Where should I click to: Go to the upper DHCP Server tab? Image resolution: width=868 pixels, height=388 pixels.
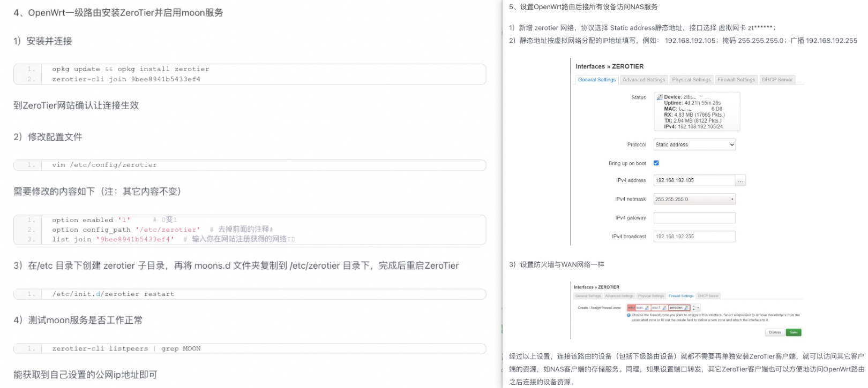click(777, 80)
